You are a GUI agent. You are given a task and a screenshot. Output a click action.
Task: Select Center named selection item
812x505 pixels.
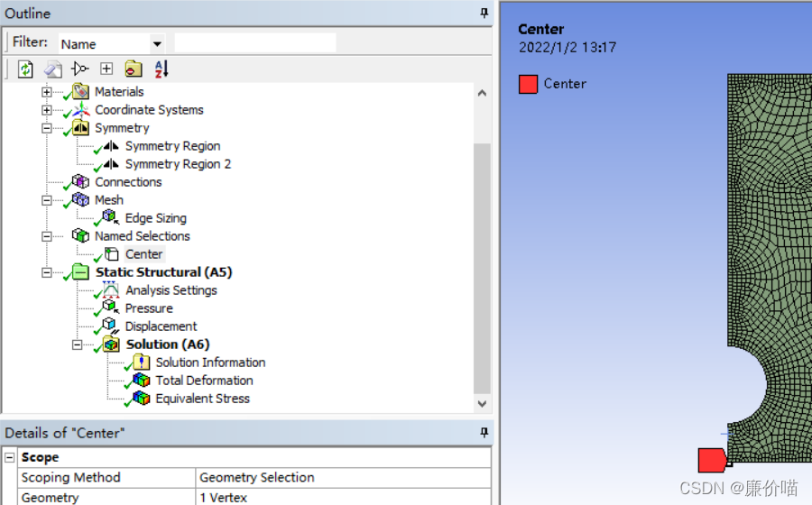click(x=144, y=254)
